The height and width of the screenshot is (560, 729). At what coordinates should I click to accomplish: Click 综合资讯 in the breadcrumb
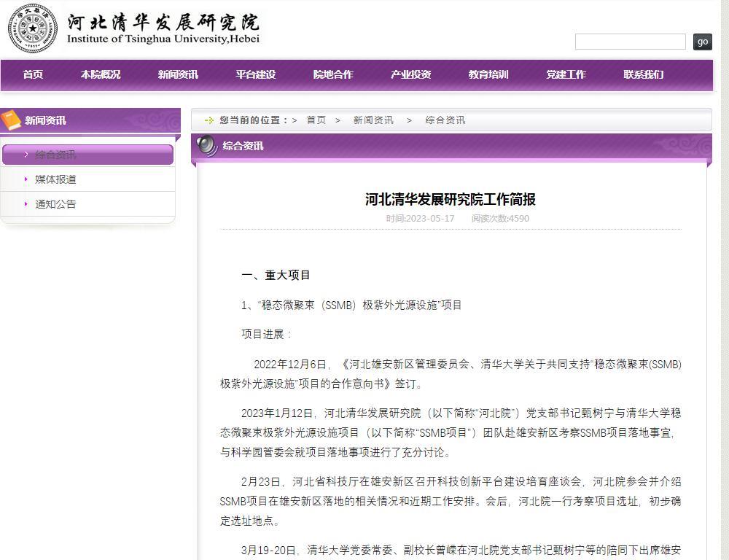coord(445,120)
